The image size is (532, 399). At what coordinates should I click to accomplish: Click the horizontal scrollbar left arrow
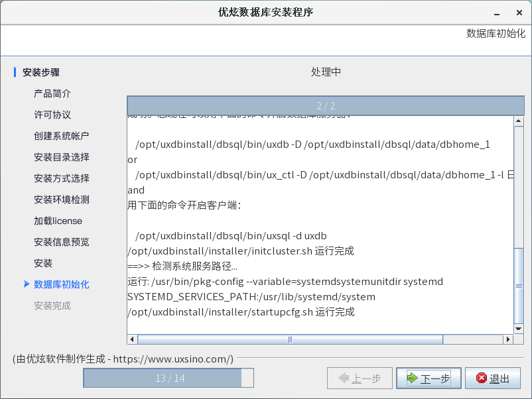coord(133,339)
